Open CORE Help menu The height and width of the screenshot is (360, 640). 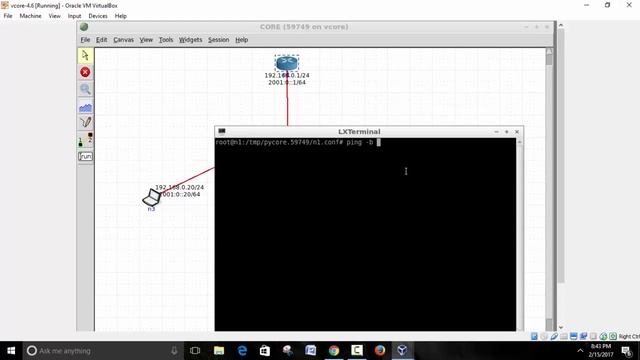(x=242, y=40)
